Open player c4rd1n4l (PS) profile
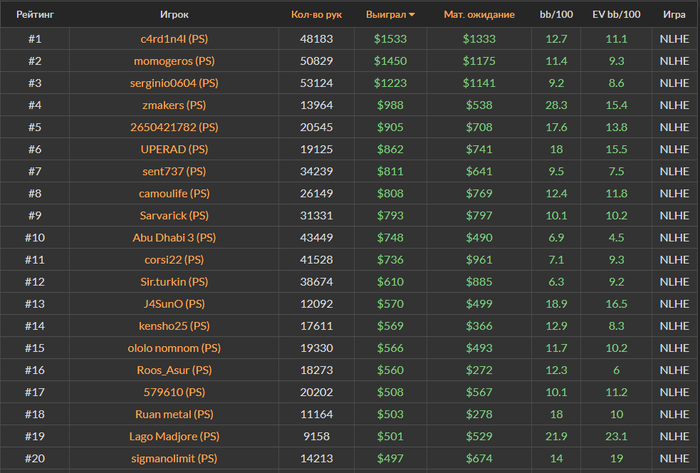This screenshot has width=700, height=473. 174,39
